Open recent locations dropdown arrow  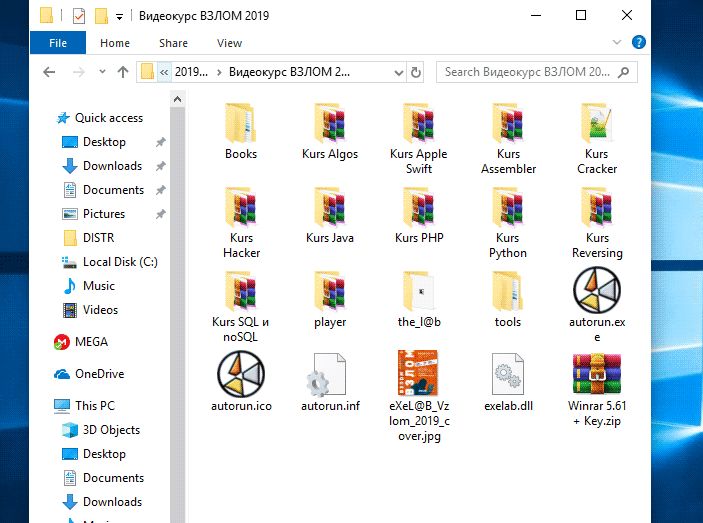[x=102, y=72]
